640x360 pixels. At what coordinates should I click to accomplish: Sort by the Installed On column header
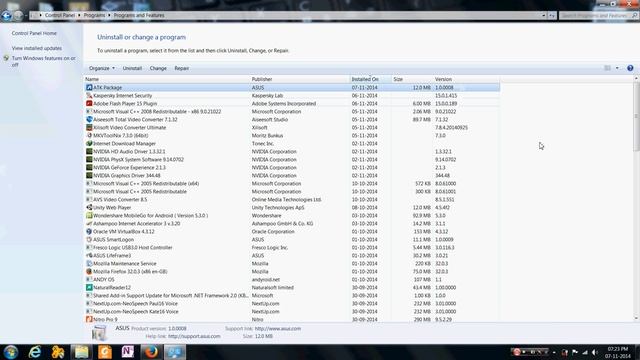371,79
